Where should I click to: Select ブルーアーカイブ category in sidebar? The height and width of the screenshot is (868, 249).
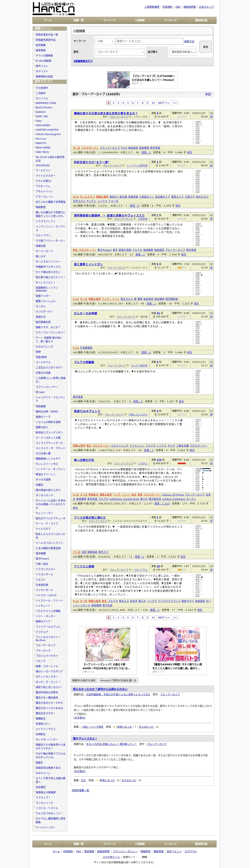click(46, 645)
